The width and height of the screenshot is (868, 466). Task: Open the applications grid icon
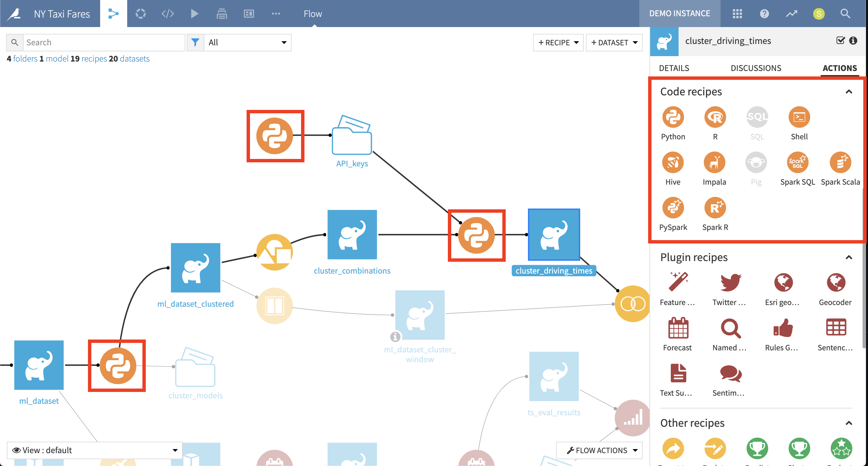pyautogui.click(x=737, y=14)
